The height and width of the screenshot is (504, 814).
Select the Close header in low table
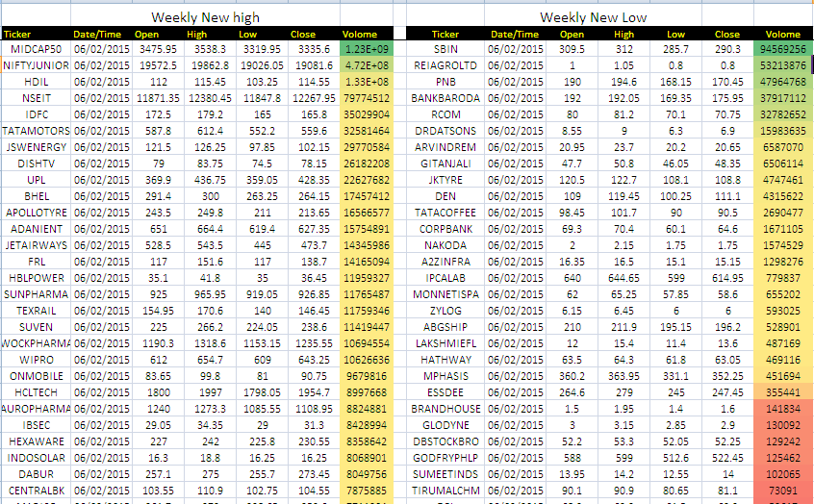726,35
